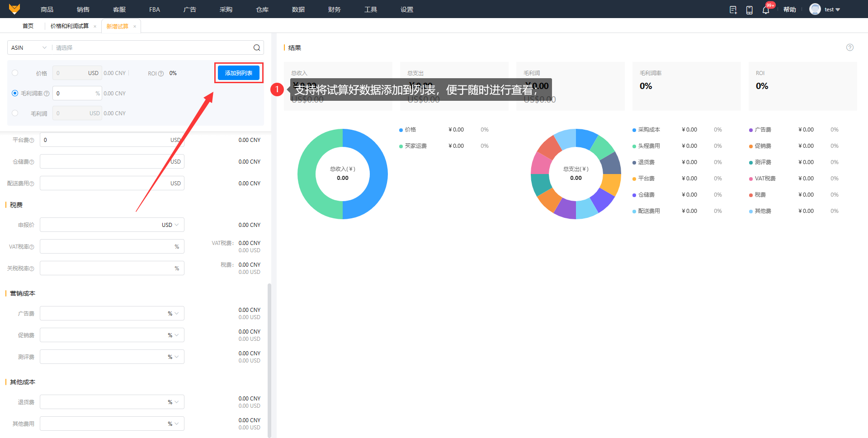This screenshot has height=438, width=868.
Task: Open the ASIN search type dropdown
Action: tap(29, 48)
